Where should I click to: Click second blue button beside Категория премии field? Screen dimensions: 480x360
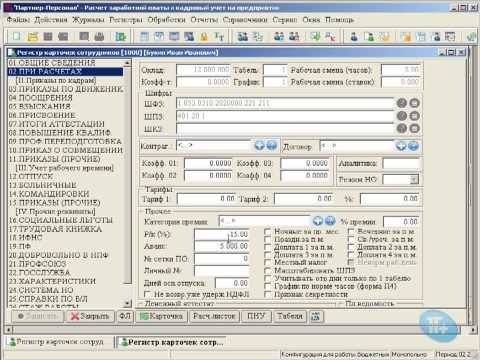pyautogui.click(x=330, y=221)
